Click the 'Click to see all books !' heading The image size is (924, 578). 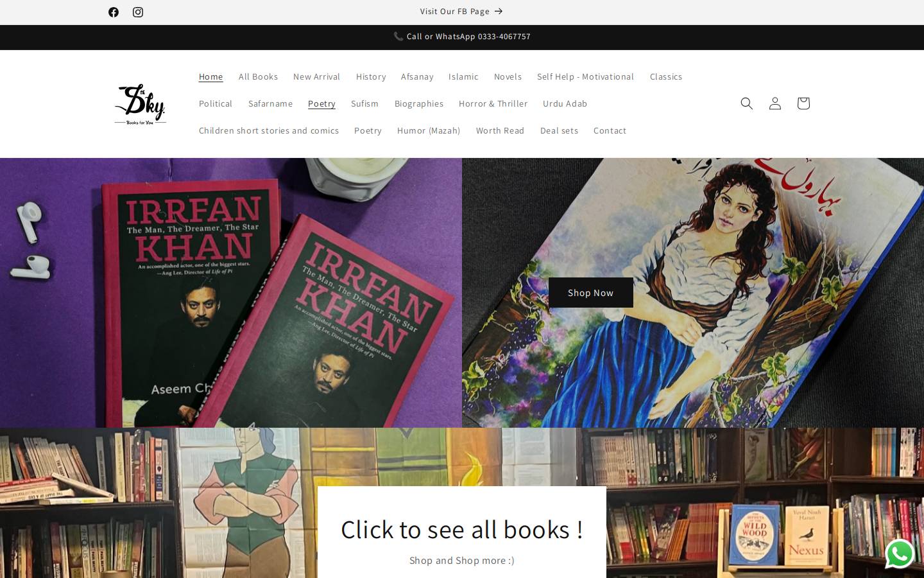click(462, 530)
